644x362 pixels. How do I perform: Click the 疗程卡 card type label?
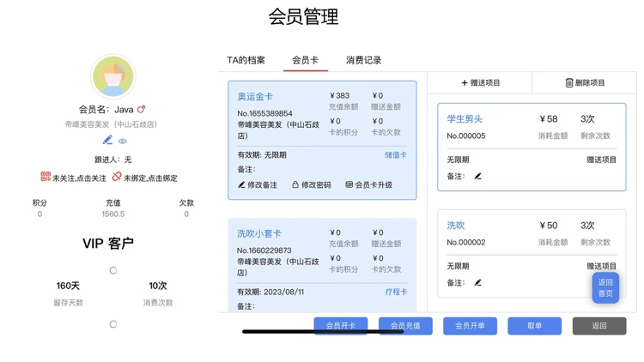(396, 292)
